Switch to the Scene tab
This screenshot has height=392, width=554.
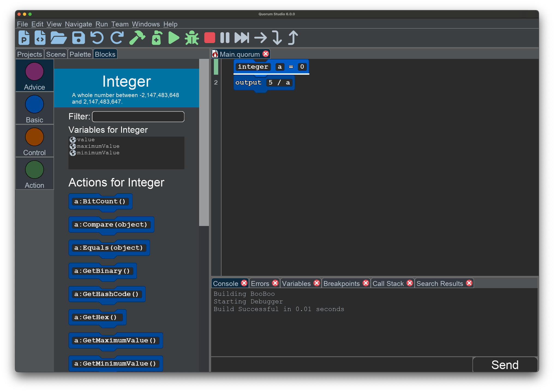[x=56, y=54]
